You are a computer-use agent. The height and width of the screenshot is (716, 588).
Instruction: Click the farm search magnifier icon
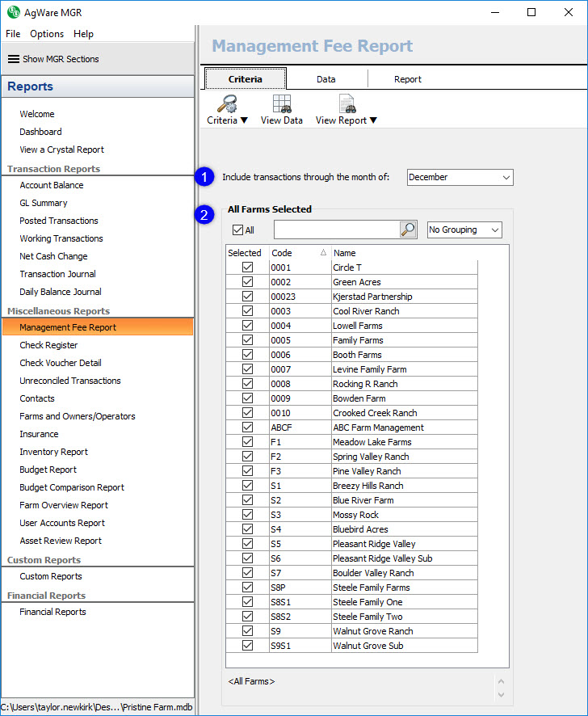408,230
